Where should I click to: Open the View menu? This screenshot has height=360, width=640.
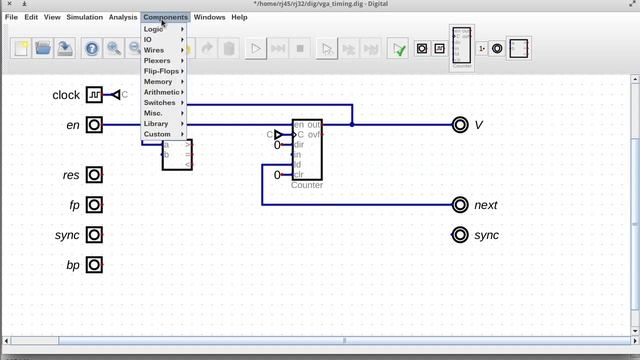pos(52,17)
